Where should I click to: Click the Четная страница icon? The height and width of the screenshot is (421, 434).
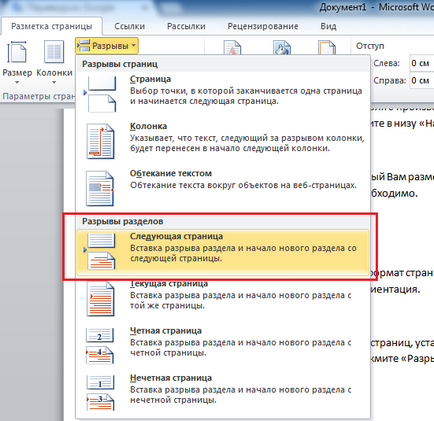point(100,346)
